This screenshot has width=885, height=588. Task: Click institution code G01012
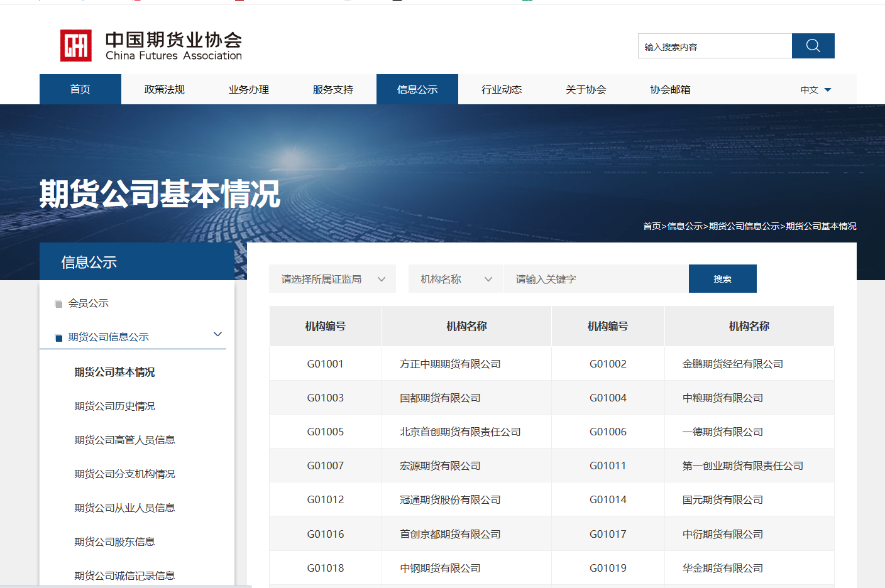[326, 499]
